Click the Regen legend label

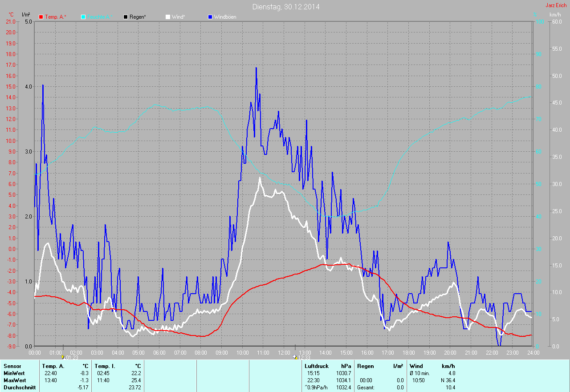click(x=138, y=17)
